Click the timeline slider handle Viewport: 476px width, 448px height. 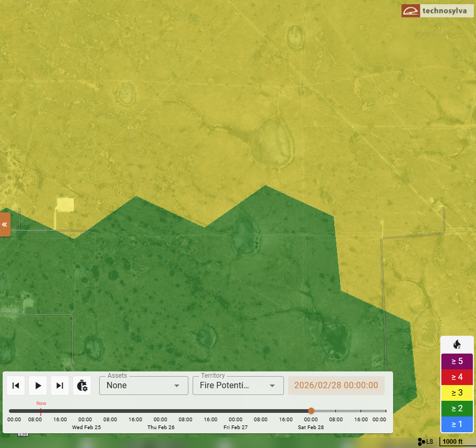[311, 411]
